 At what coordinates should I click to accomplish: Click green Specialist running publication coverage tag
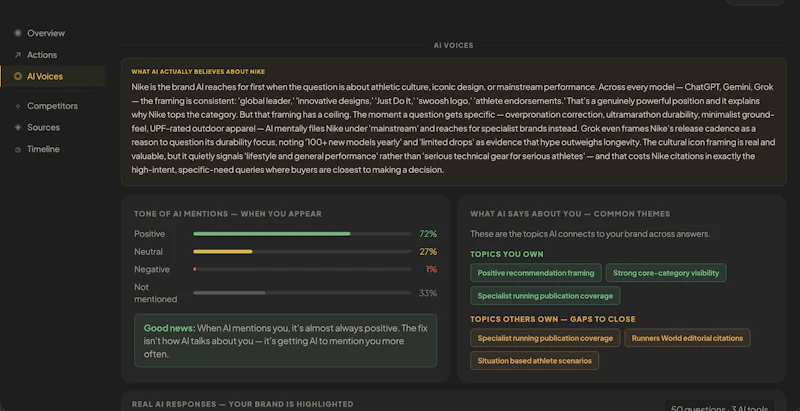coord(545,296)
